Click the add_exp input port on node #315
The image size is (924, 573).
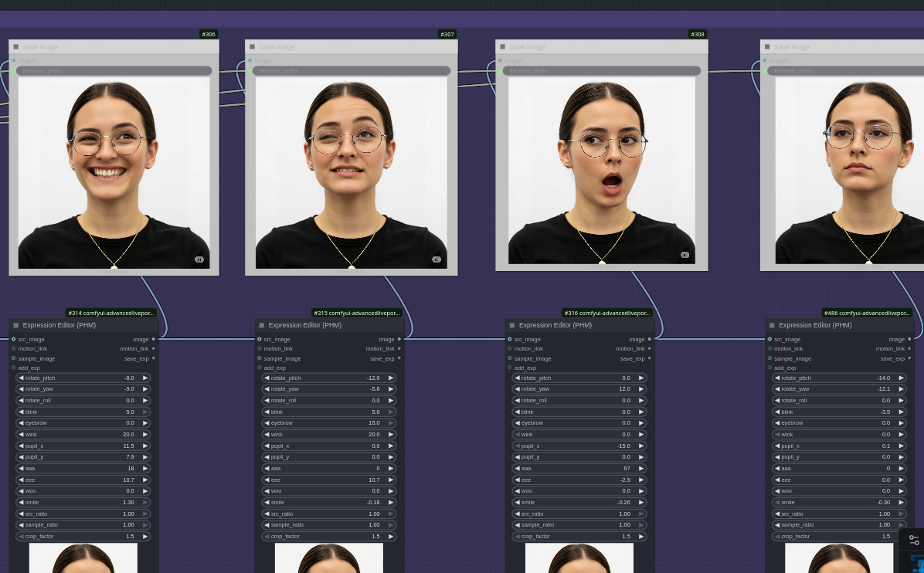(260, 368)
